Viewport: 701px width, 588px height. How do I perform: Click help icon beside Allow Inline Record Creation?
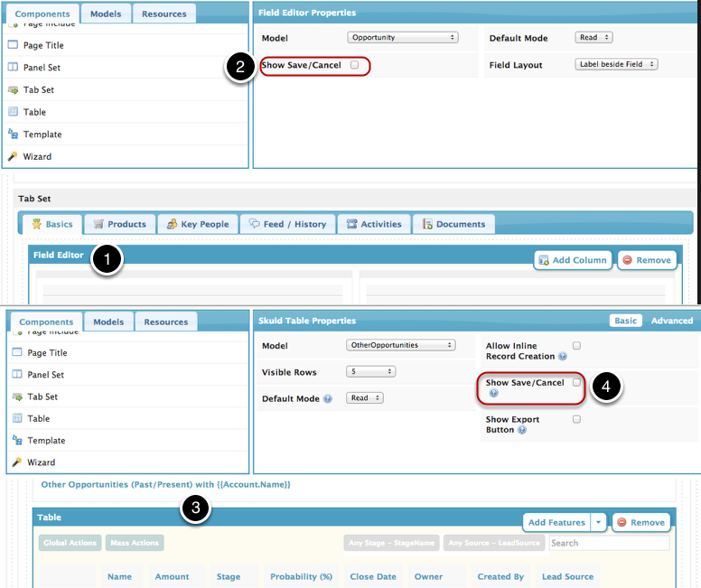(562, 357)
